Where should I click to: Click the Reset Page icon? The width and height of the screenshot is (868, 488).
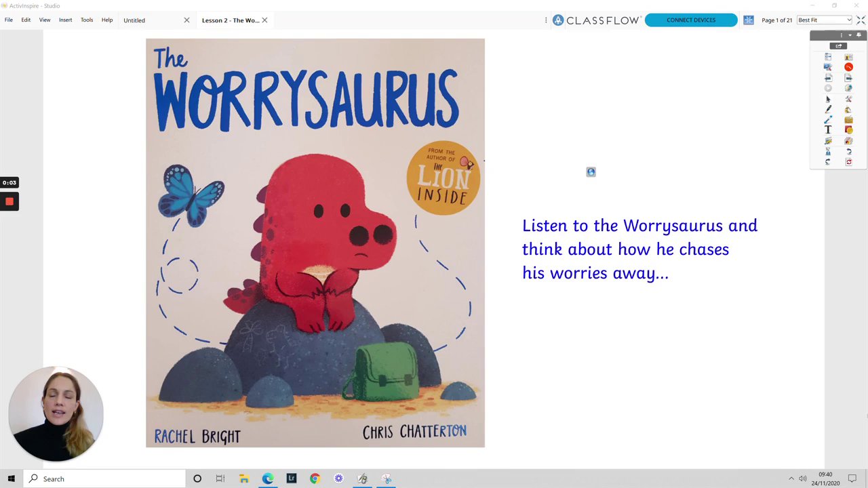(848, 162)
